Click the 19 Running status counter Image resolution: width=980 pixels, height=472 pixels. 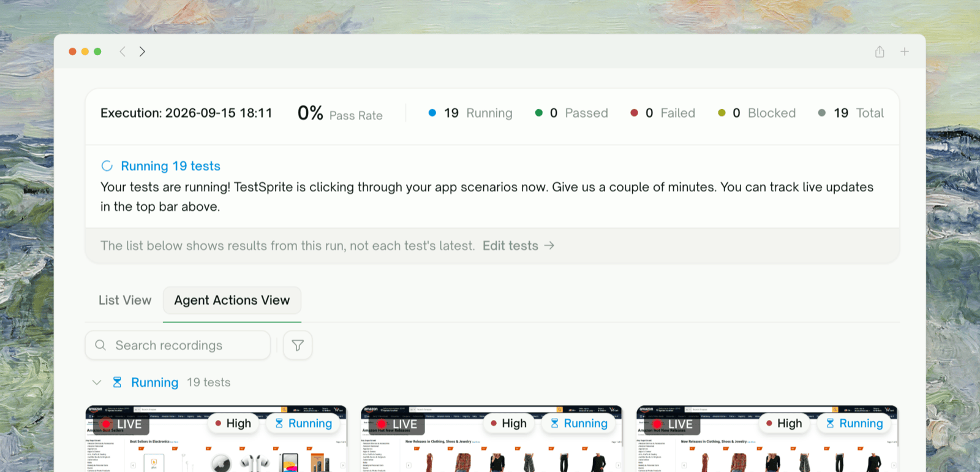pos(470,113)
